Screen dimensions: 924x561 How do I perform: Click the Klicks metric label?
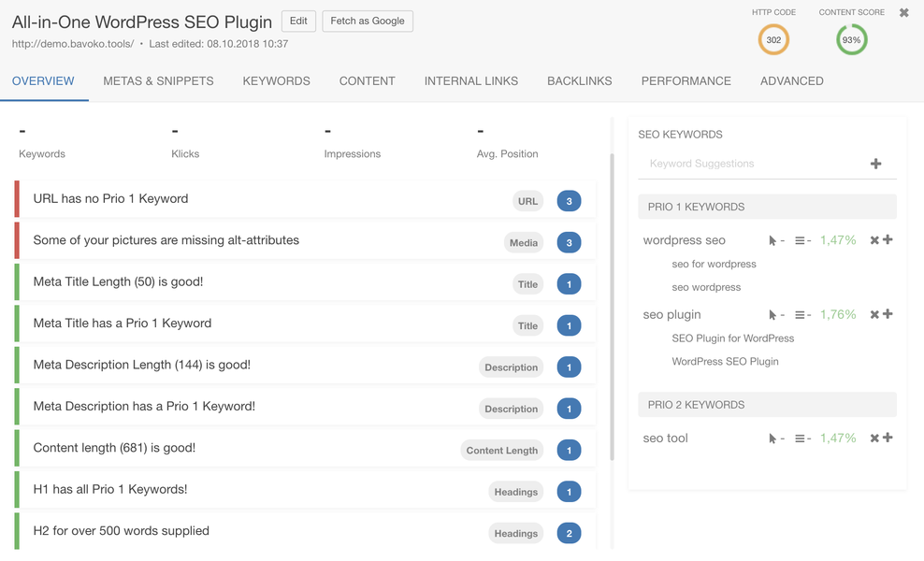click(185, 153)
